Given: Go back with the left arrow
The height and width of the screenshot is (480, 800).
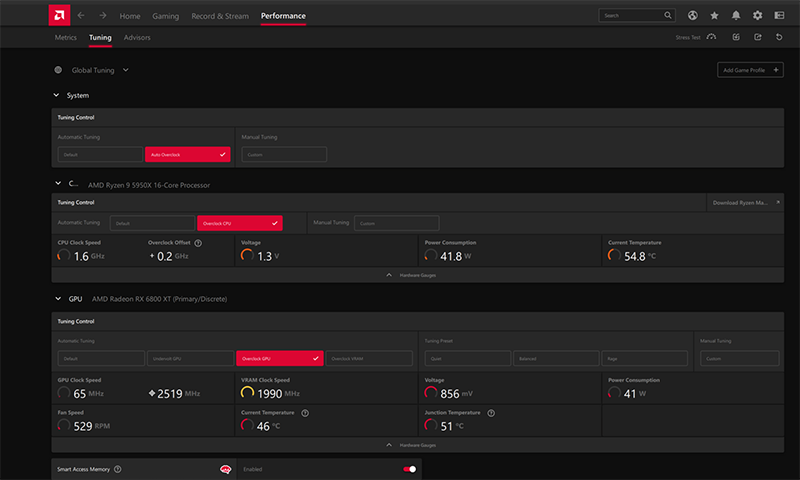Looking at the screenshot, I should point(81,15).
